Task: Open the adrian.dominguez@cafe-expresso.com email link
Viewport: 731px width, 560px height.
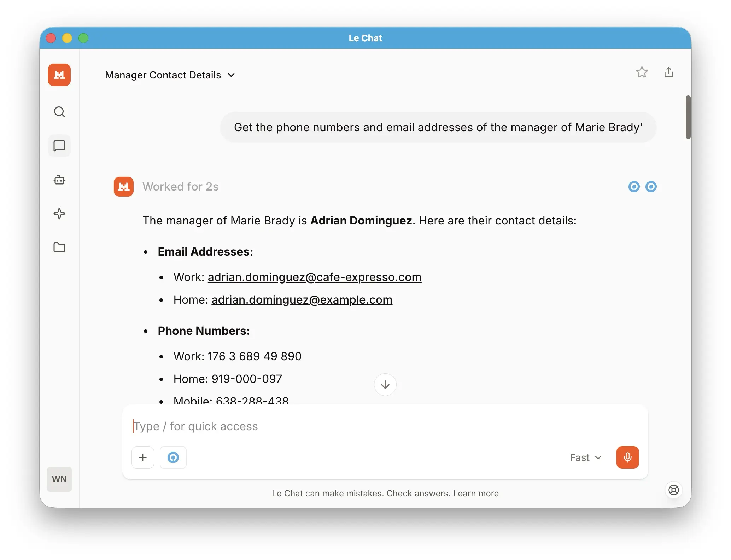Action: pyautogui.click(x=314, y=277)
